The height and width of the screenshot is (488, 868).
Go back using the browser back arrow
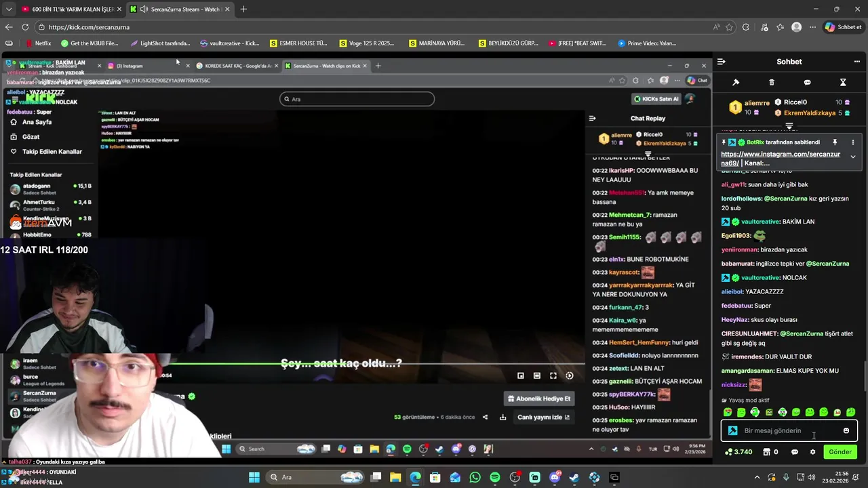9,27
